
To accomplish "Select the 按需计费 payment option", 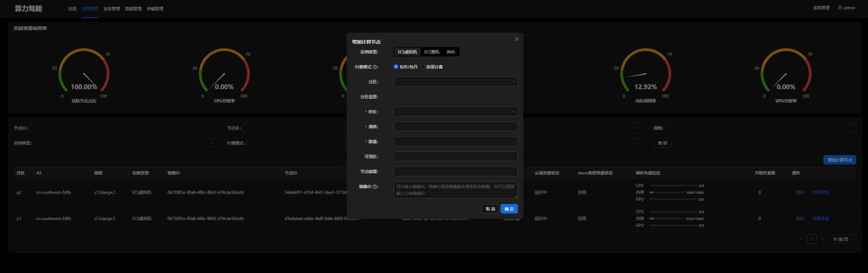I will [432, 67].
